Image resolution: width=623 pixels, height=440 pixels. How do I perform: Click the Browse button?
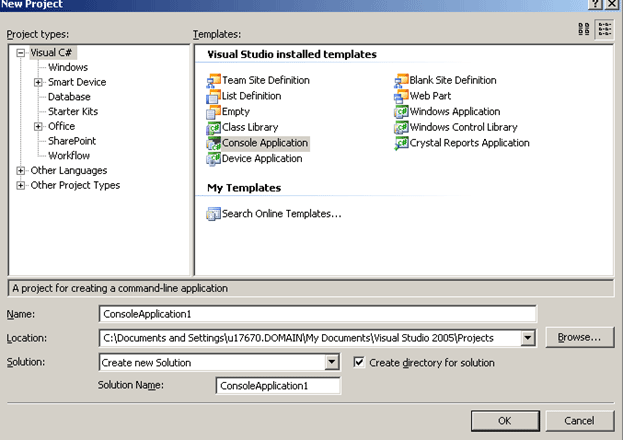pyautogui.click(x=579, y=338)
